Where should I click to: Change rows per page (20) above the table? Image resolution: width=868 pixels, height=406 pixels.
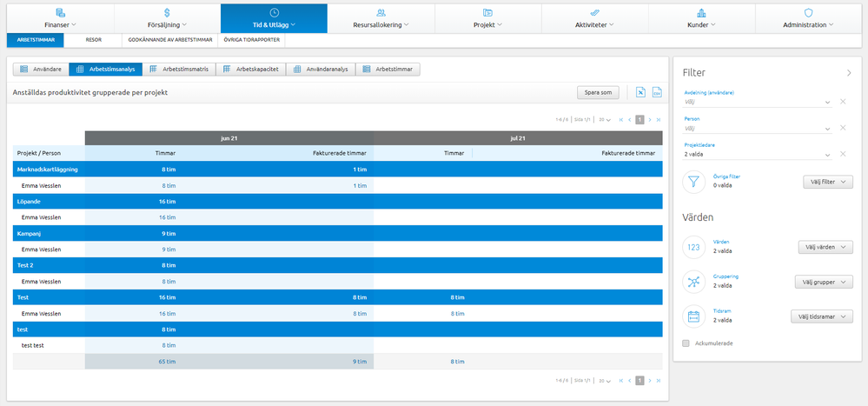604,120
